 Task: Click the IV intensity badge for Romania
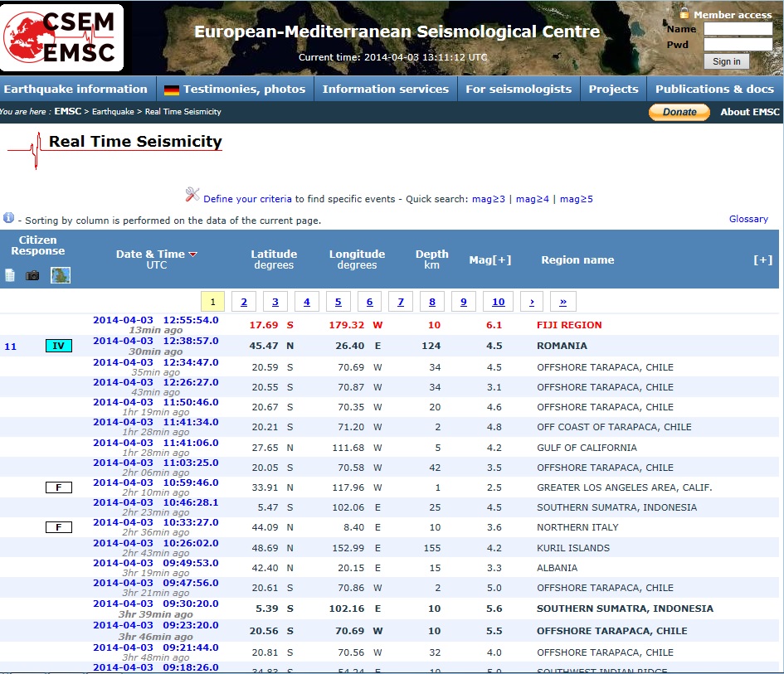59,346
